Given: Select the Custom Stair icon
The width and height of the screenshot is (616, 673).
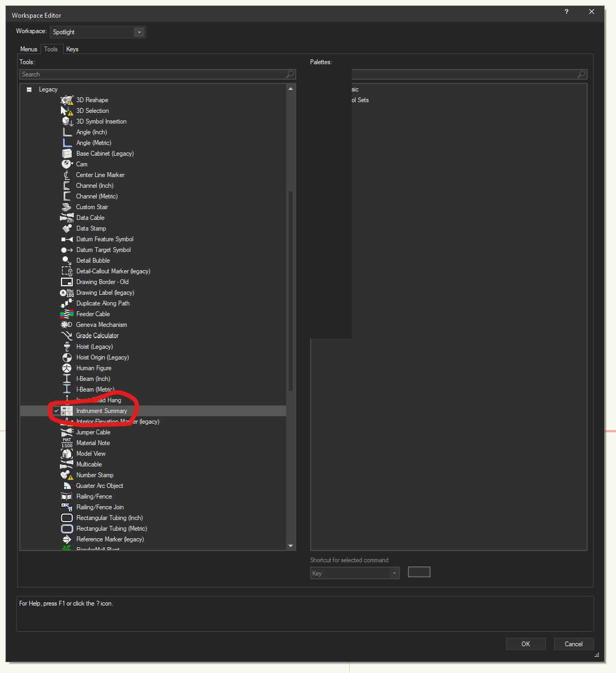Looking at the screenshot, I should pyautogui.click(x=67, y=207).
